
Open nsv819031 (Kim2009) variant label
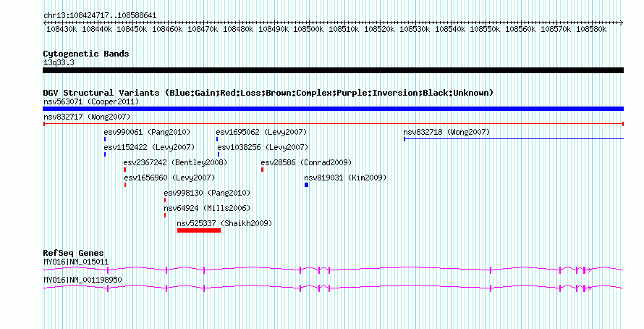pyautogui.click(x=345, y=178)
